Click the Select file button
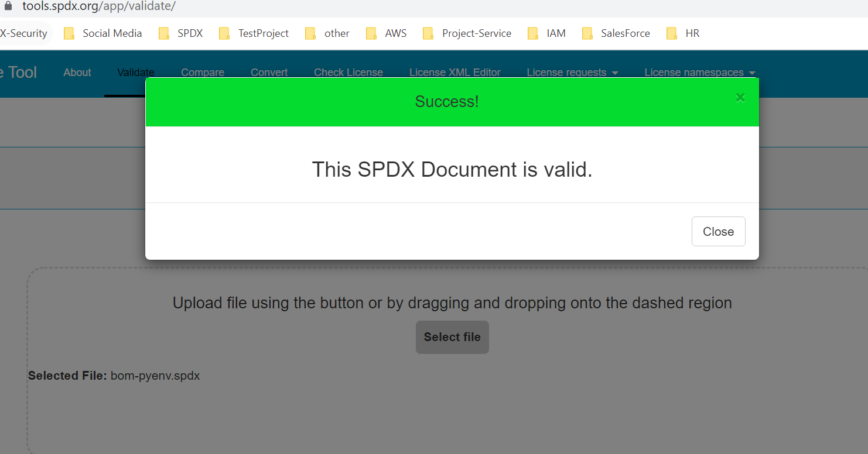The image size is (868, 454). pos(452,337)
